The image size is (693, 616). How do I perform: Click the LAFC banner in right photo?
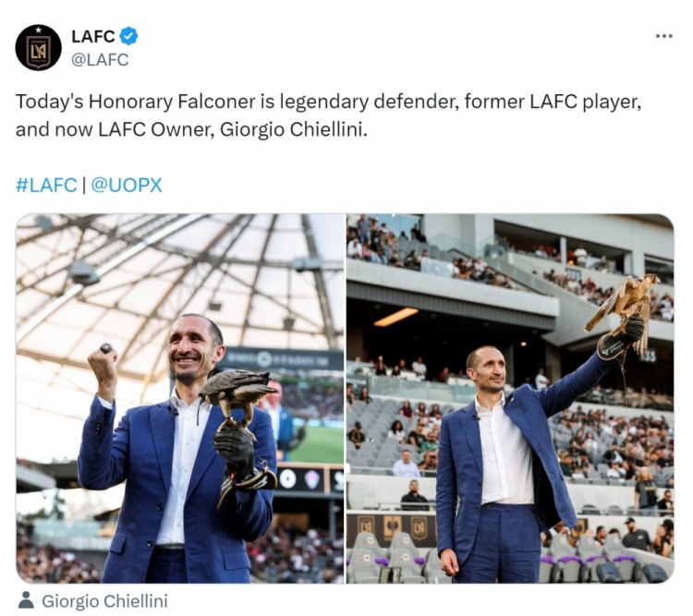tap(391, 525)
